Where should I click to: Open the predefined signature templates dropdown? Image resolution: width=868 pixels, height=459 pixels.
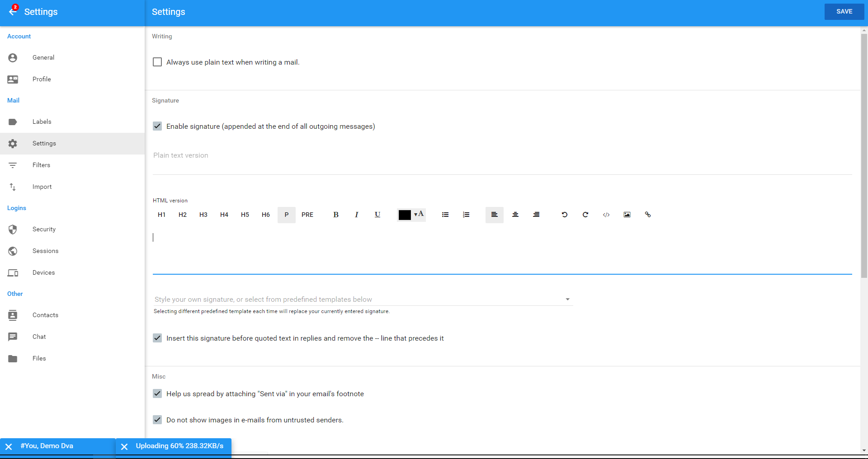567,299
